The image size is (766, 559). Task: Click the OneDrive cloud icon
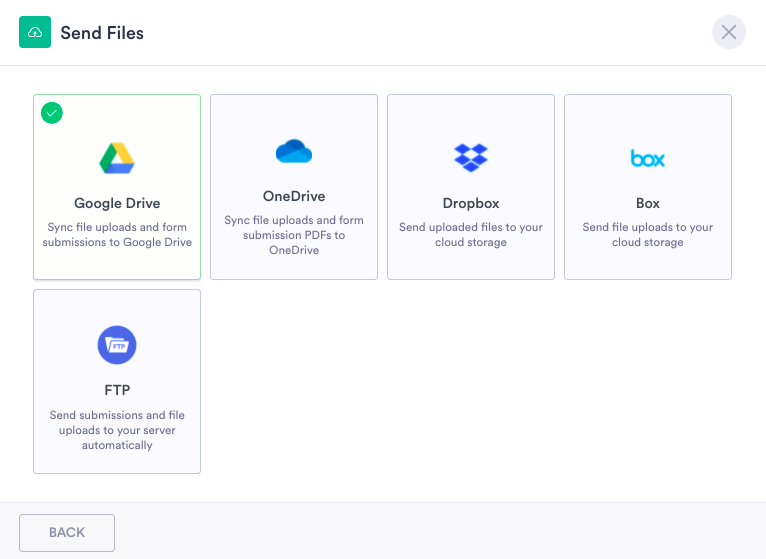[x=294, y=151]
